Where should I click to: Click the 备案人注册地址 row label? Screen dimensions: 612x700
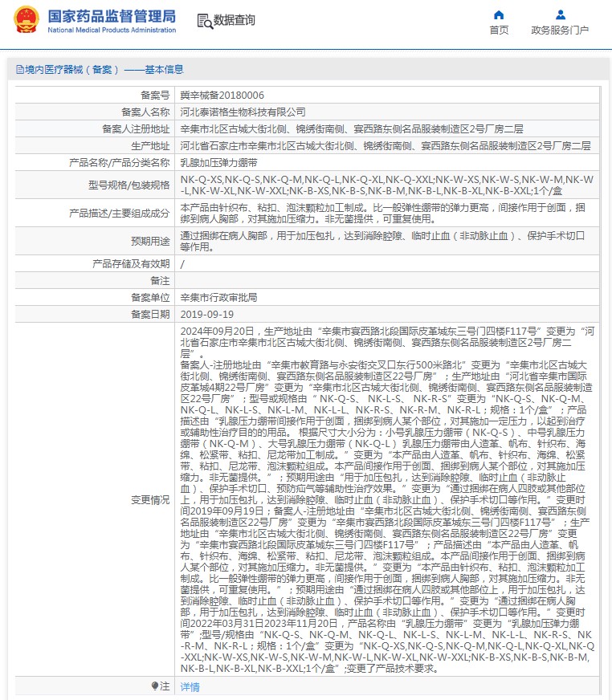[136, 129]
